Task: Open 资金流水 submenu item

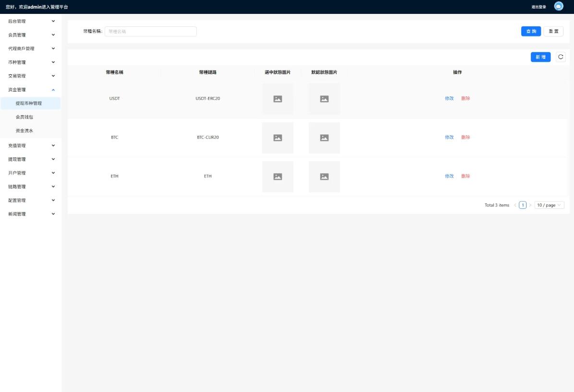Action: point(24,131)
